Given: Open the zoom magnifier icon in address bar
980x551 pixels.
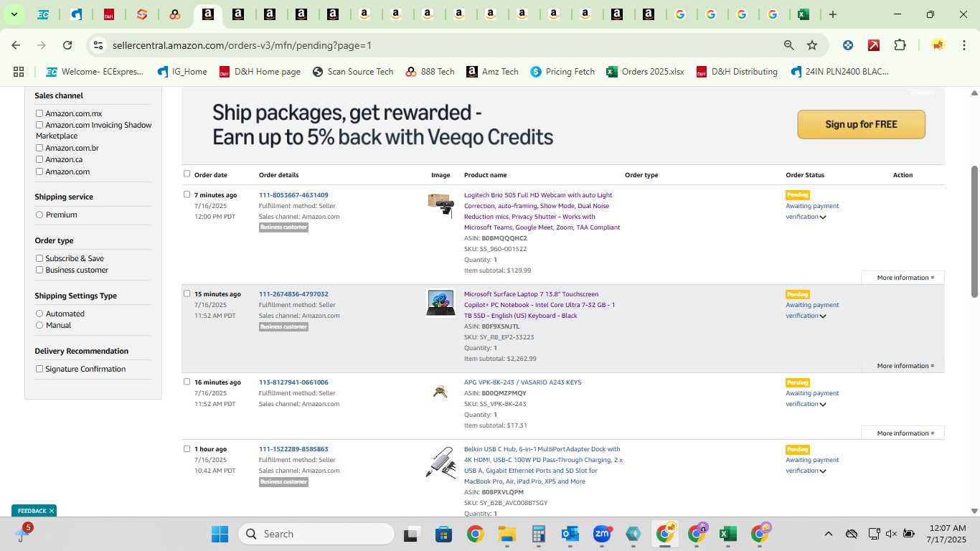Looking at the screenshot, I should 789,45.
